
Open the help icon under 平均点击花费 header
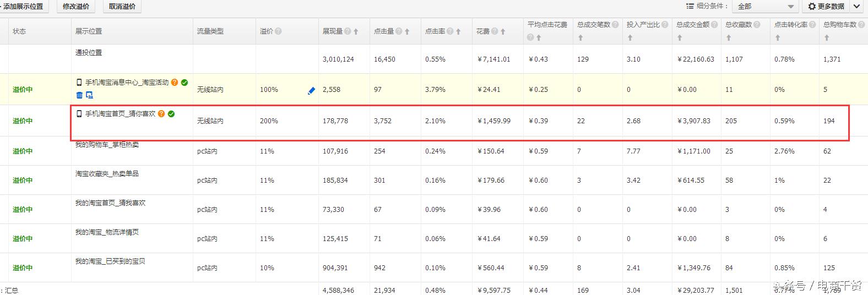point(530,37)
